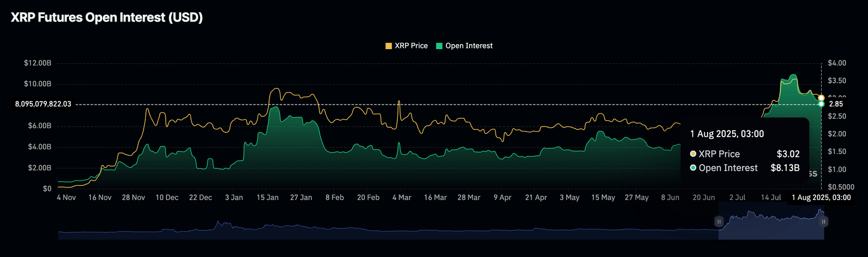Click the green dot in tooltip Open Interest row
The width and height of the screenshot is (868, 257).
tap(693, 168)
